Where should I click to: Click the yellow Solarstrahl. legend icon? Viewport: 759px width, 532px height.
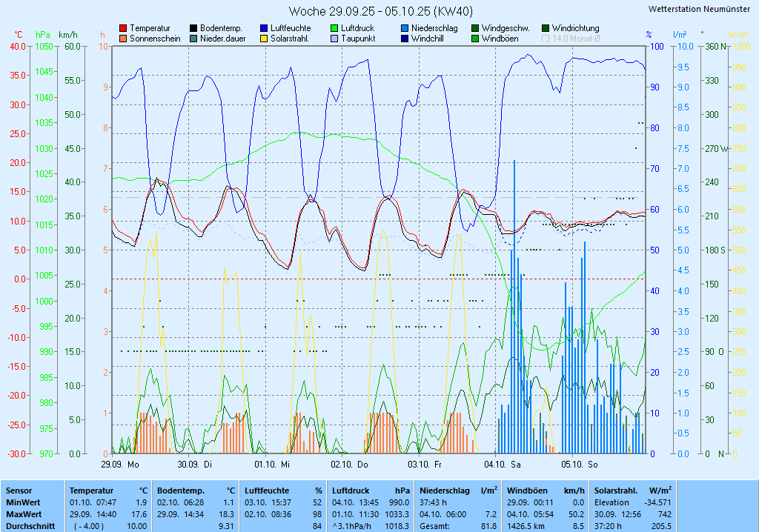tap(264, 39)
